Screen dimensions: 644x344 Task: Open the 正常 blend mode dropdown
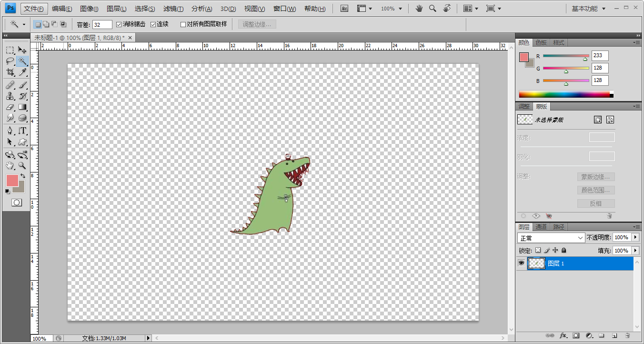click(x=551, y=237)
